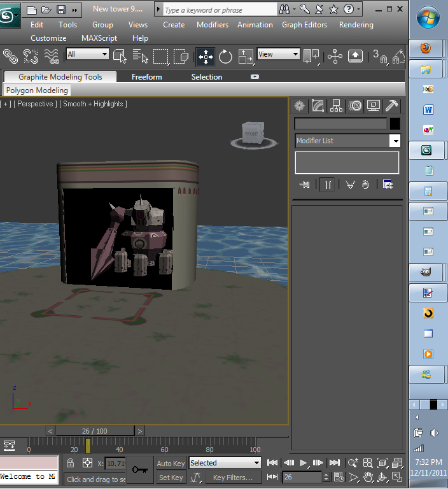Select the Select and Link tool
This screenshot has height=489, width=448.
point(10,57)
